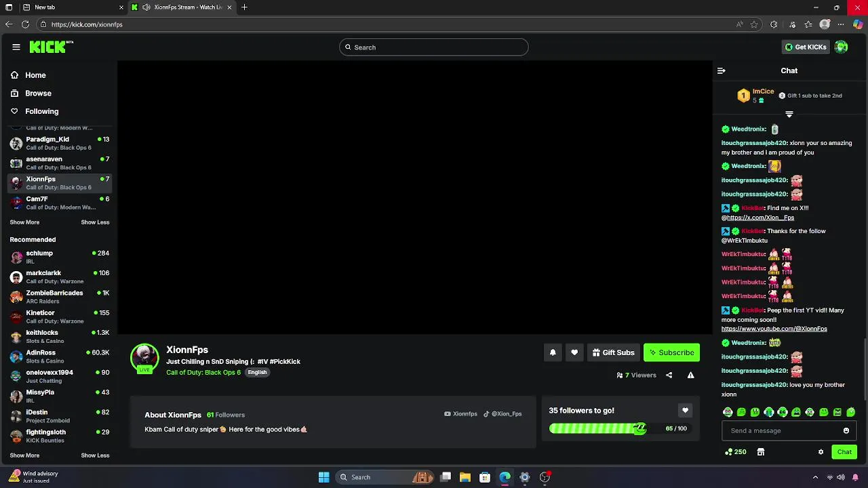Go back in browser

tap(9, 24)
